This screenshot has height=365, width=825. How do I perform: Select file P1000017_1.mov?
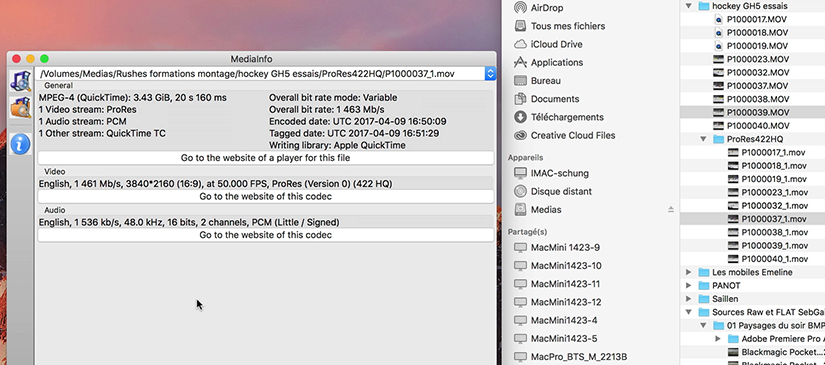774,153
